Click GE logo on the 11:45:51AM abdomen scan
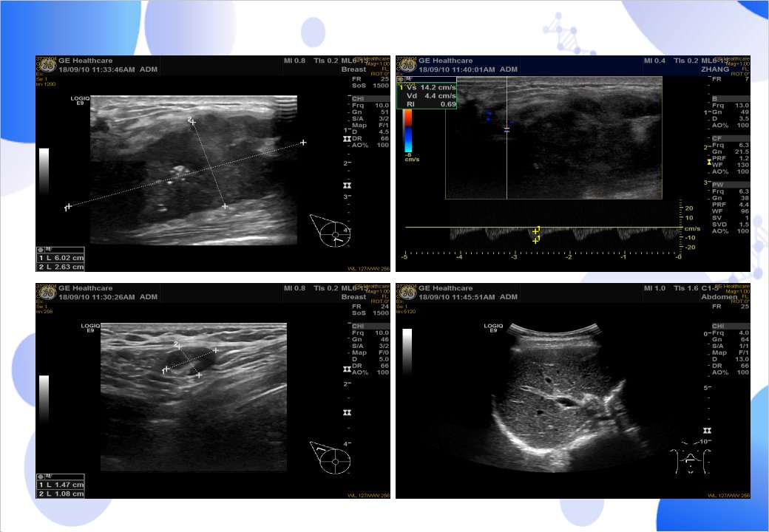 pyautogui.click(x=407, y=293)
